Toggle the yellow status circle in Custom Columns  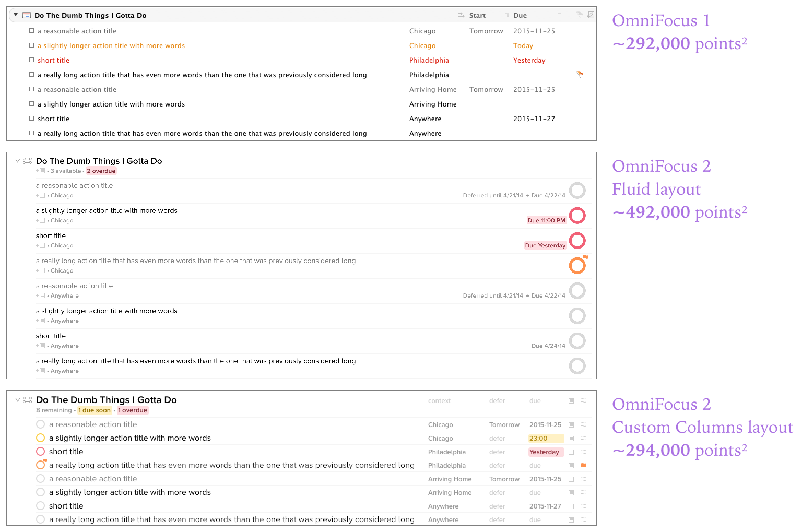click(x=41, y=438)
